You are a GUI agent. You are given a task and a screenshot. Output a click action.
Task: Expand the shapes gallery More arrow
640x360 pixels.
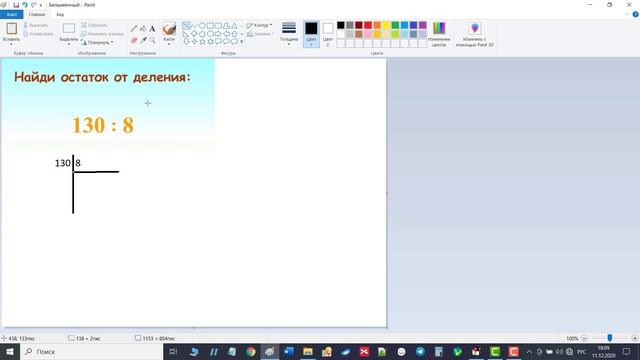[x=242, y=42]
